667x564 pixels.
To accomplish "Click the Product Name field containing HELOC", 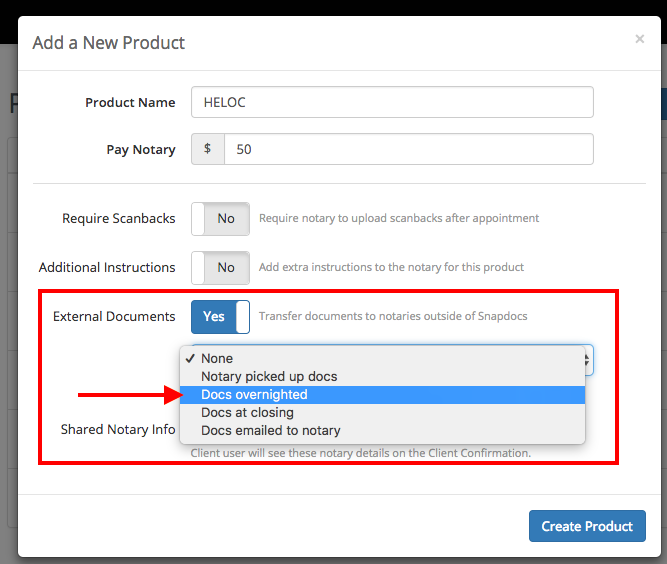I will [392, 102].
